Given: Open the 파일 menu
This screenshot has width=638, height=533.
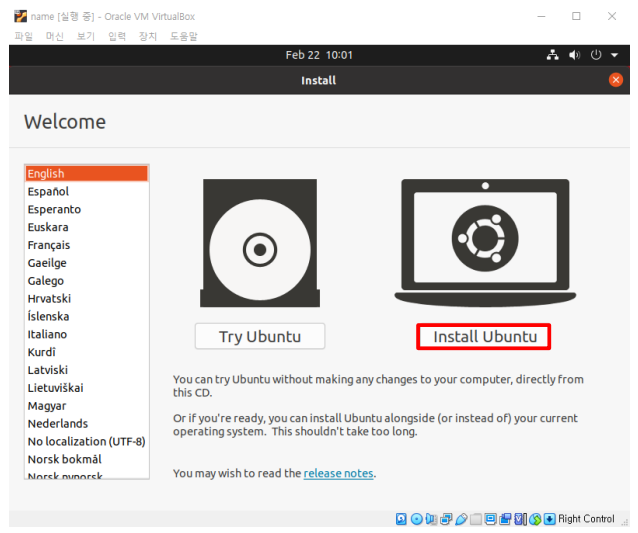Looking at the screenshot, I should point(24,36).
